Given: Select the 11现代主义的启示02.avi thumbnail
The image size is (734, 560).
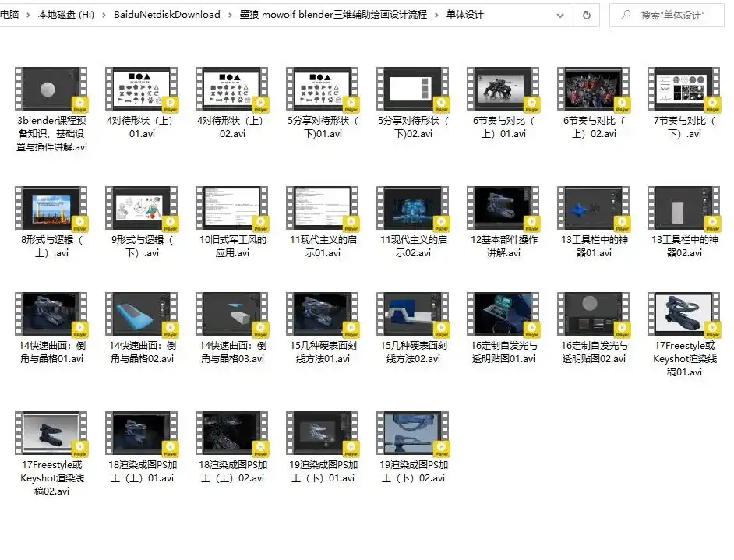Looking at the screenshot, I should (x=411, y=207).
